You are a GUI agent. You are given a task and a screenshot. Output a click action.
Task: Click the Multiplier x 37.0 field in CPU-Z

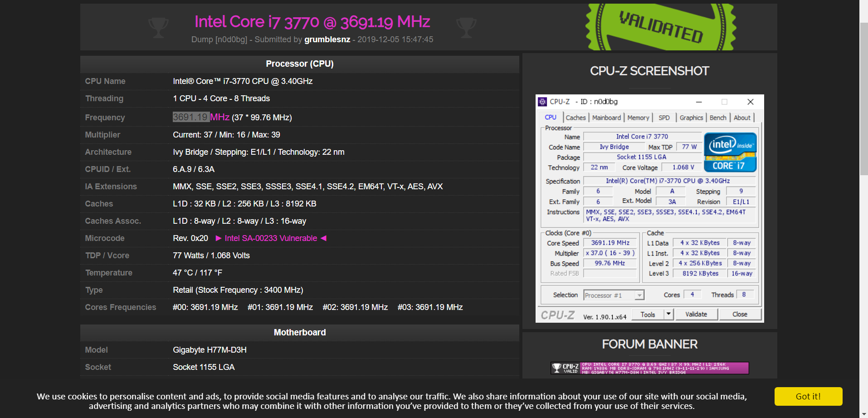pos(610,253)
